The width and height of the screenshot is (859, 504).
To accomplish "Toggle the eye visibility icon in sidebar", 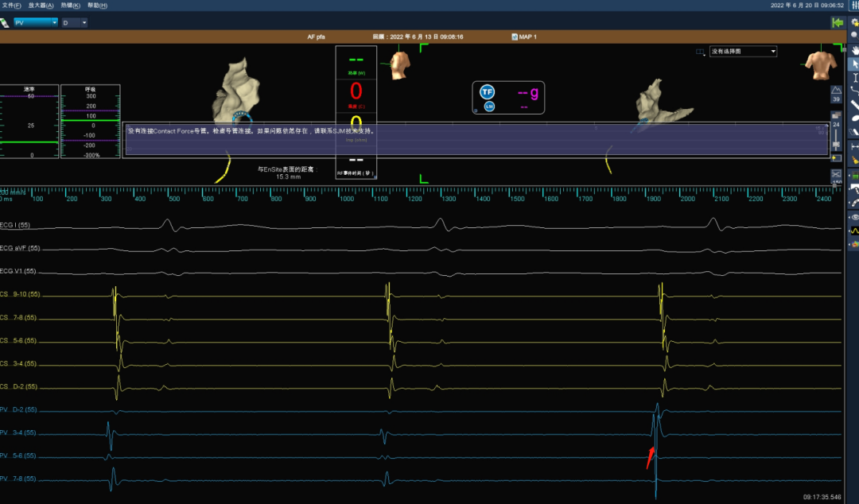I will 855,216.
